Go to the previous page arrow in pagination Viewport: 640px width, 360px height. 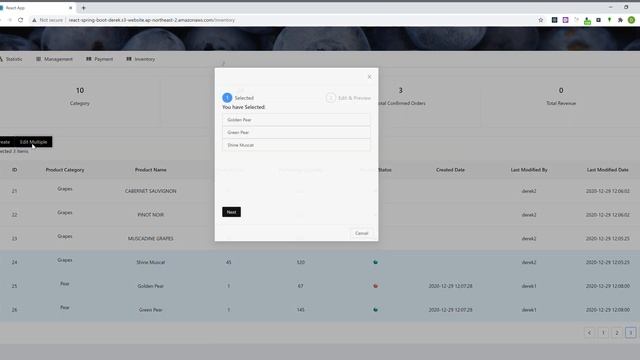[x=589, y=333]
